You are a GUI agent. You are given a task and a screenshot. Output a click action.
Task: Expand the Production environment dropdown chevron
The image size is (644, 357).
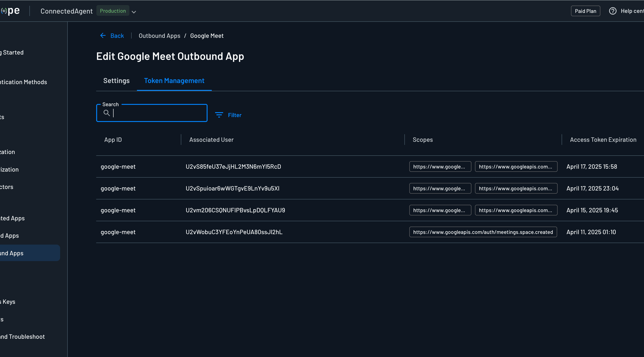[x=134, y=12]
